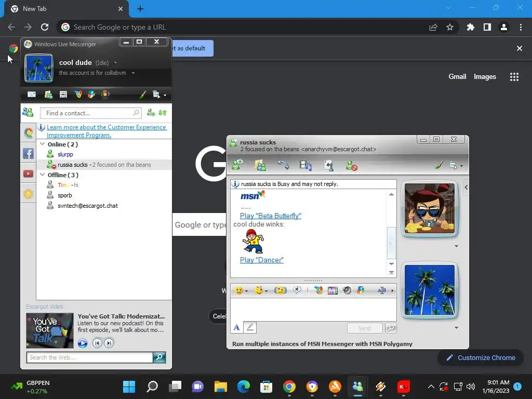
Task: Click the call phone icon in chat toolbar
Action: tap(283, 165)
